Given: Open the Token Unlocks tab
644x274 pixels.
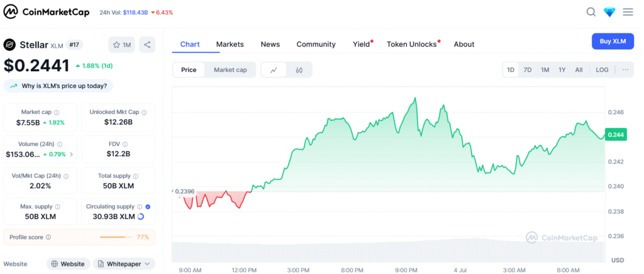Looking at the screenshot, I should (411, 44).
